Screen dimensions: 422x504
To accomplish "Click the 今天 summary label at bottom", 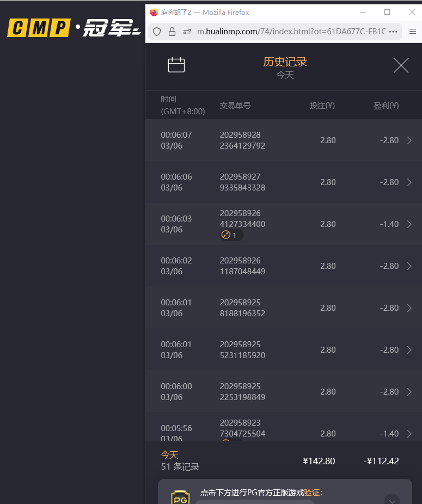I will 169,455.
